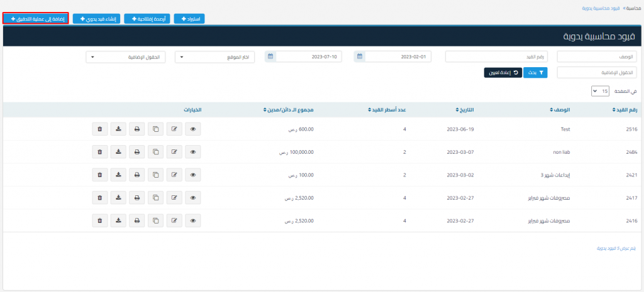The height and width of the screenshot is (292, 644).
Task: Open calendar icon for date 2023-02-01
Action: point(359,57)
